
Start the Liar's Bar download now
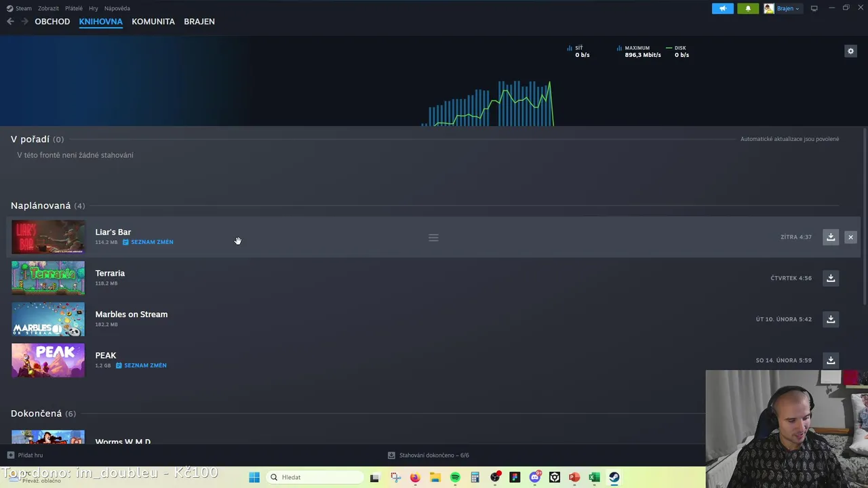pos(831,237)
